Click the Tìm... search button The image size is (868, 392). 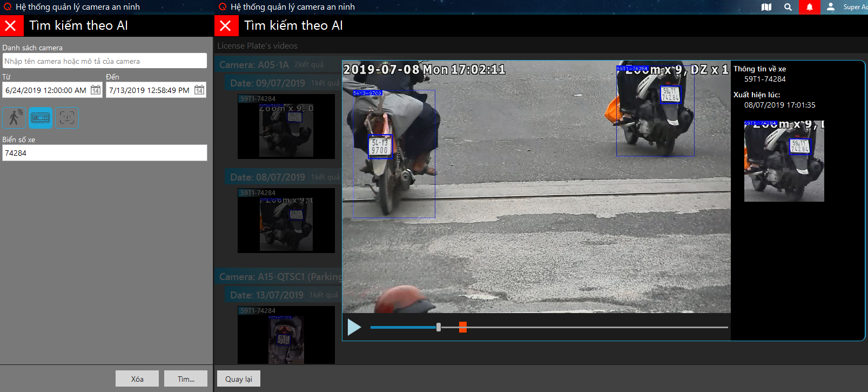[186, 379]
